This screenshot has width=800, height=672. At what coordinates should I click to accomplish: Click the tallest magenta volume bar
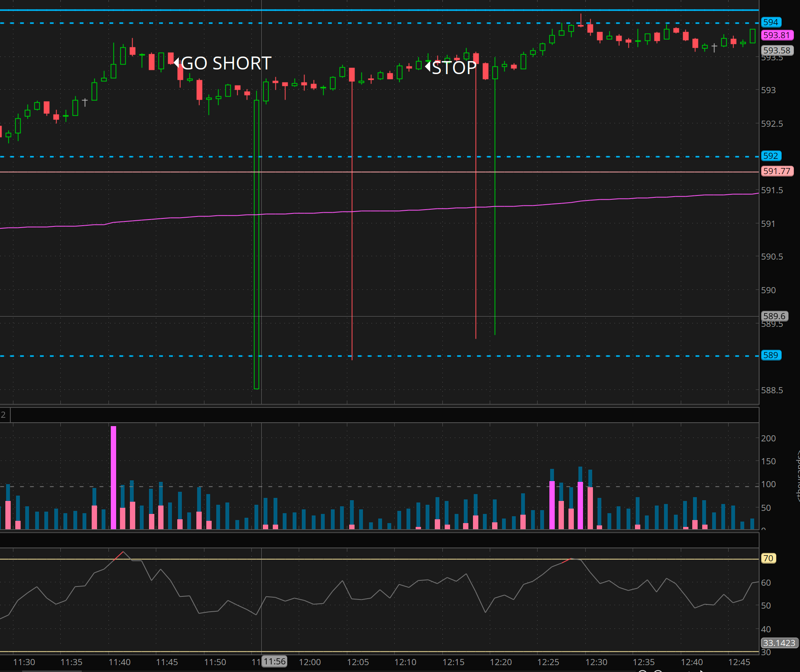(x=113, y=477)
